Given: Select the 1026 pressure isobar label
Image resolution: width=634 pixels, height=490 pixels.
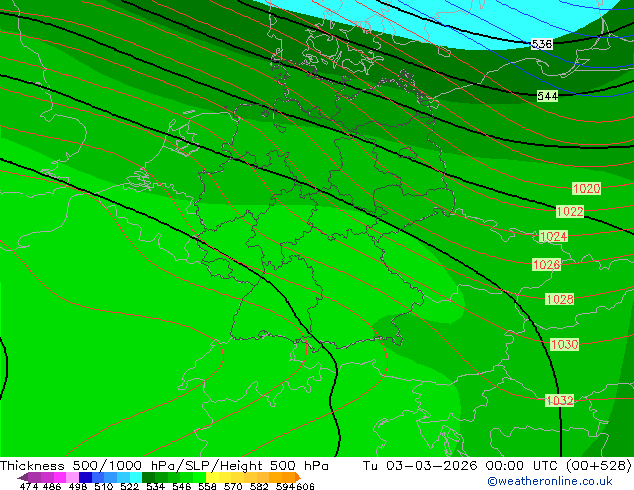Looking at the screenshot, I should [x=546, y=264].
